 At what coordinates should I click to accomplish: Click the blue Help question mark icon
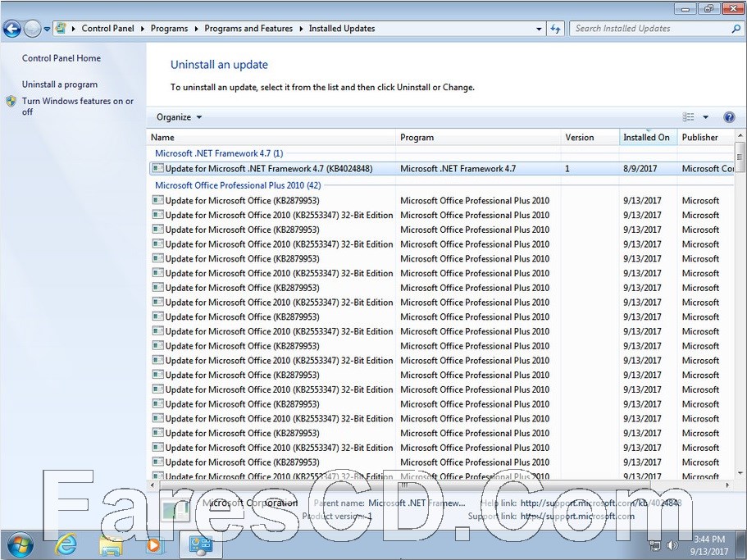click(729, 117)
